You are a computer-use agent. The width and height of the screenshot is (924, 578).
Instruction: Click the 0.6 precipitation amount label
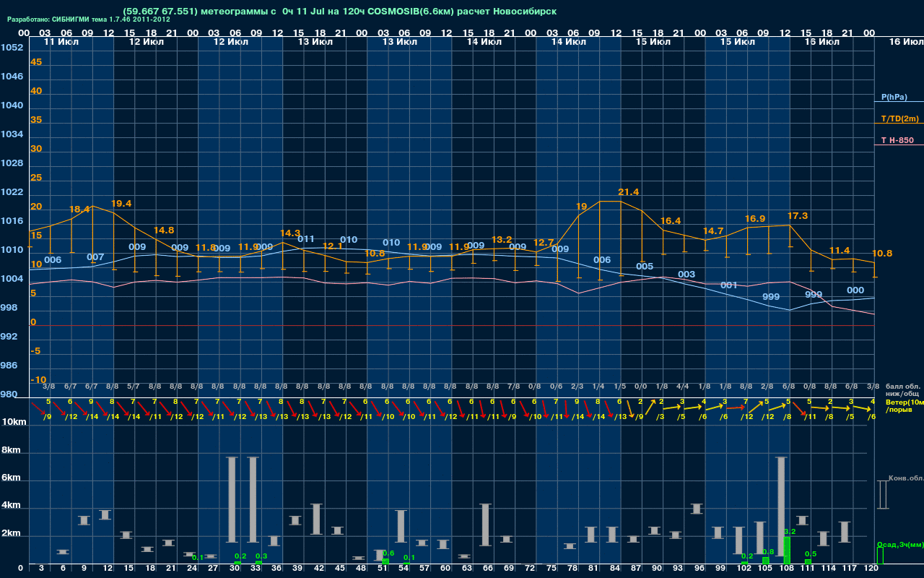[x=388, y=553]
